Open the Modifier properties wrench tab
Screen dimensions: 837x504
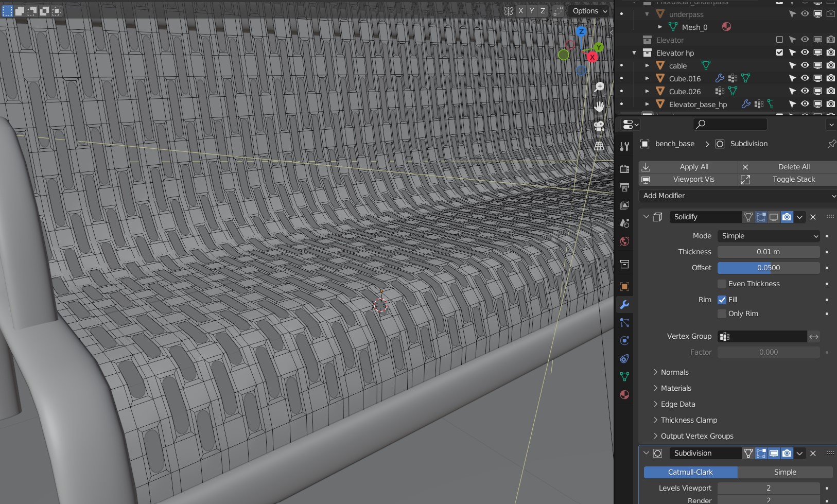[x=624, y=305]
